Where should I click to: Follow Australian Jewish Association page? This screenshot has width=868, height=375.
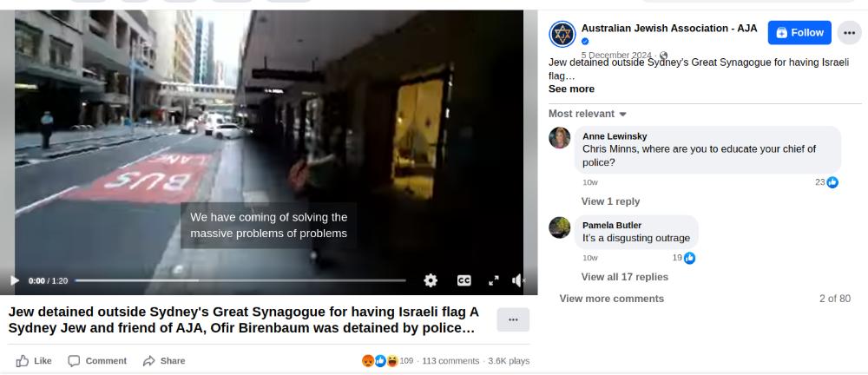(x=799, y=33)
